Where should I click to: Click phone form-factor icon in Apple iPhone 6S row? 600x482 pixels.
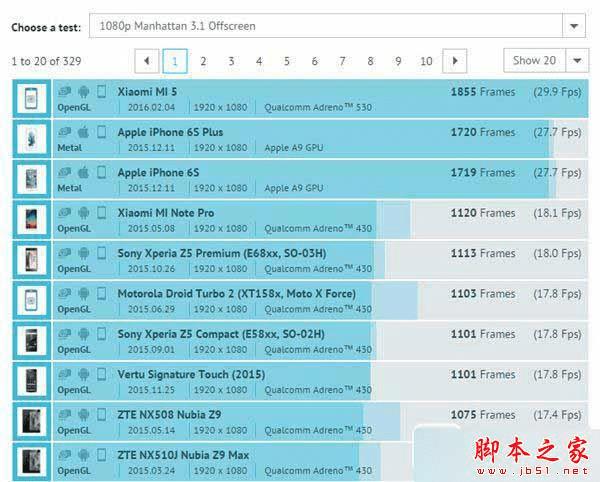point(101,173)
